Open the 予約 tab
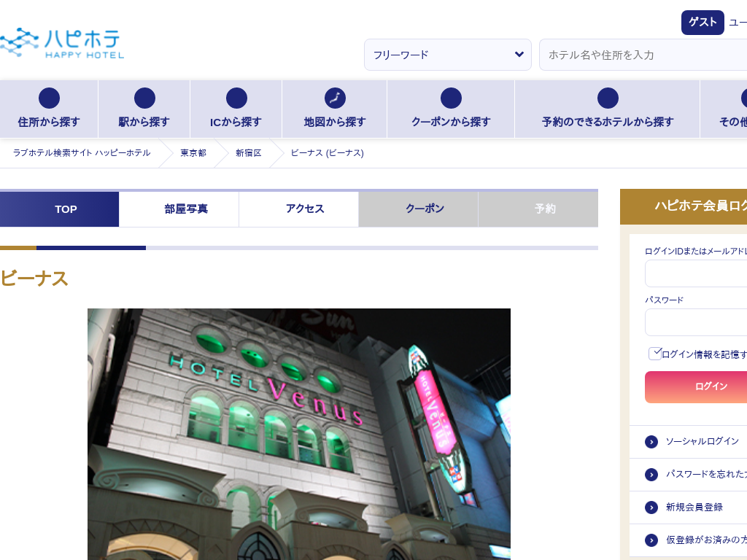The width and height of the screenshot is (747, 560). (538, 209)
